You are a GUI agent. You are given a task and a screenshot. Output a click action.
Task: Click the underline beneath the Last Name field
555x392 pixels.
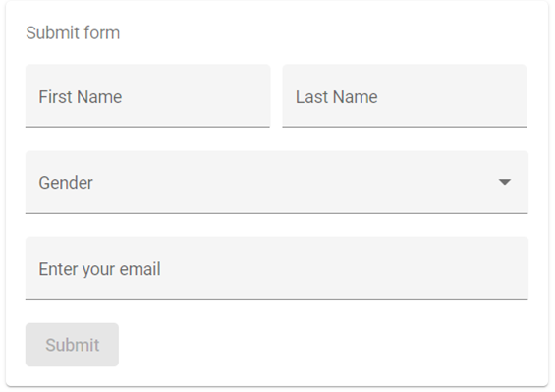[x=404, y=127]
